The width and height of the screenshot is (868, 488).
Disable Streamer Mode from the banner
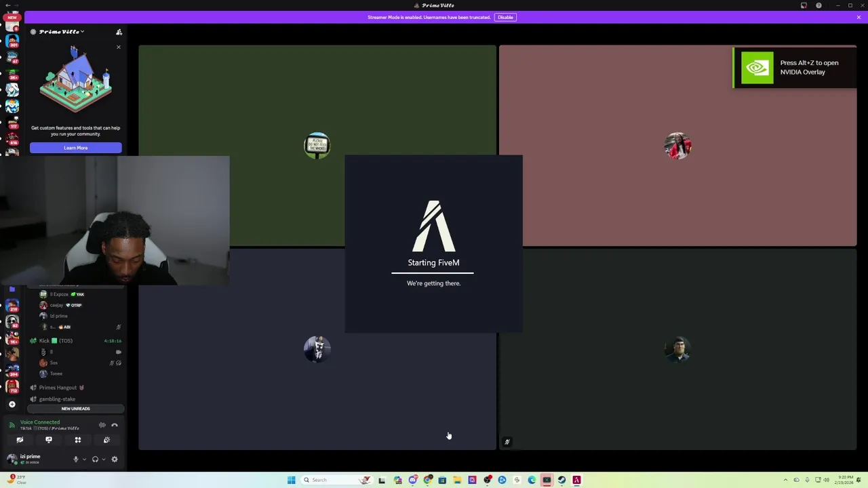tap(505, 17)
